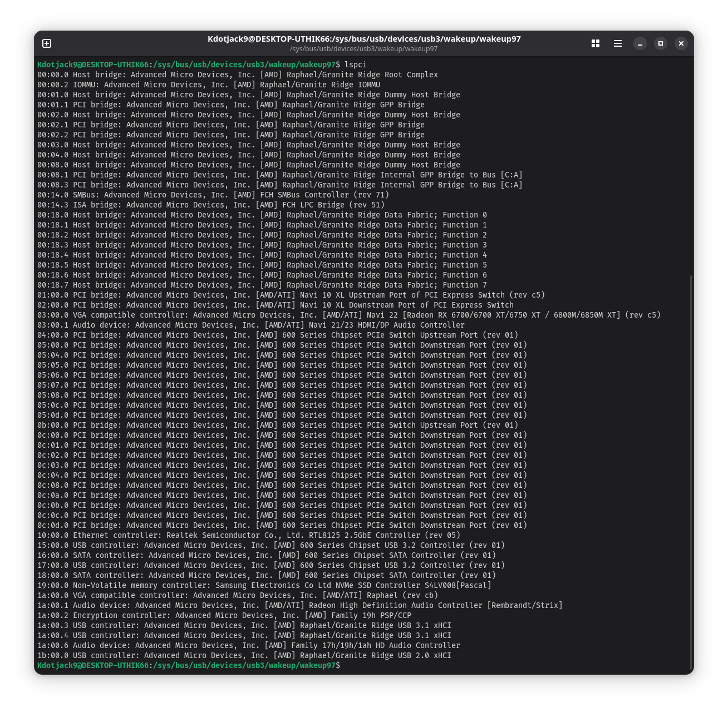Click the empty prompt at the bottom
The height and width of the screenshot is (712, 728).
(189, 665)
